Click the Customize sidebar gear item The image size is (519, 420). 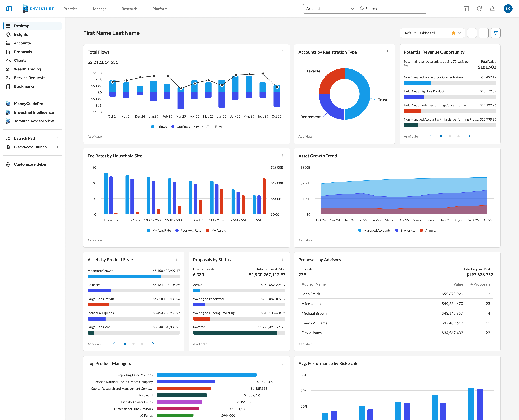pos(32,164)
